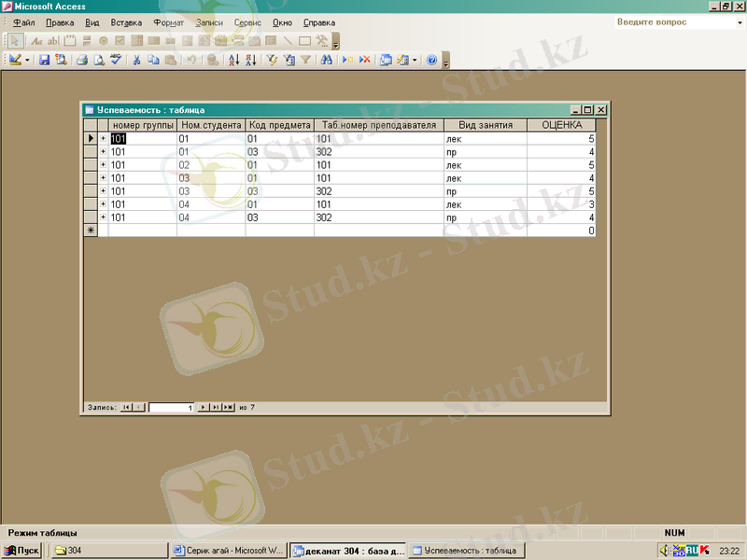Click the Delete record icon

(x=364, y=60)
